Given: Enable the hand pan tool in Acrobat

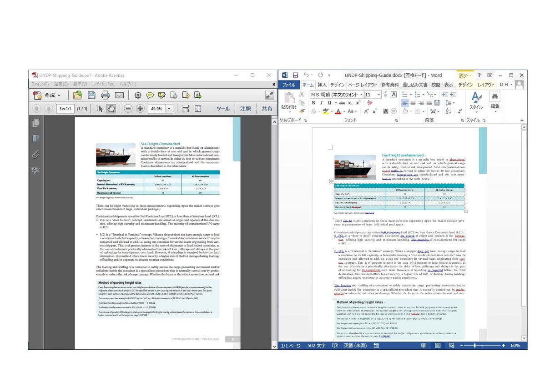Looking at the screenshot, I should coord(111,109).
